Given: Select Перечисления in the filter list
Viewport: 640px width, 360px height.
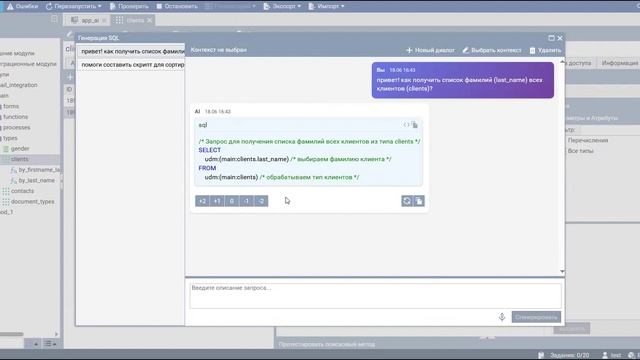Looking at the screenshot, I should coord(588,140).
